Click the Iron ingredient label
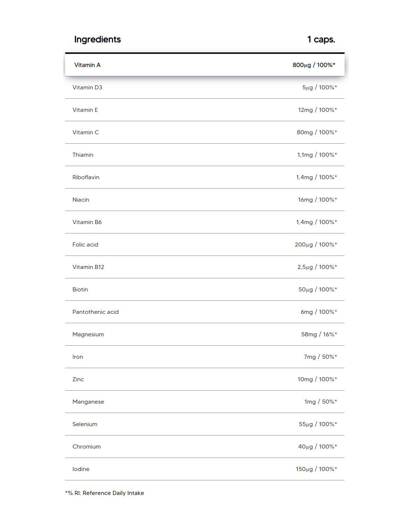Screen dimensions: 412x532 tap(78, 357)
